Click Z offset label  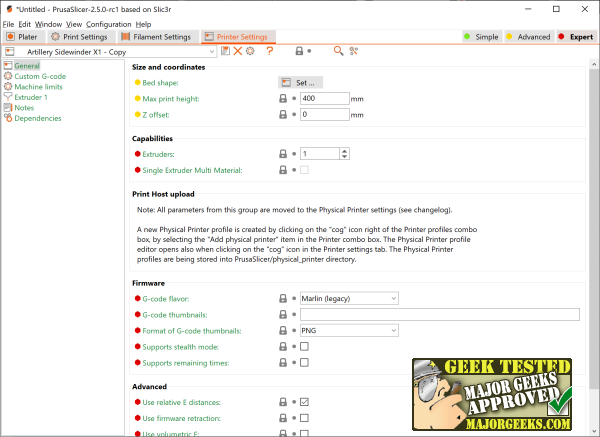point(156,115)
